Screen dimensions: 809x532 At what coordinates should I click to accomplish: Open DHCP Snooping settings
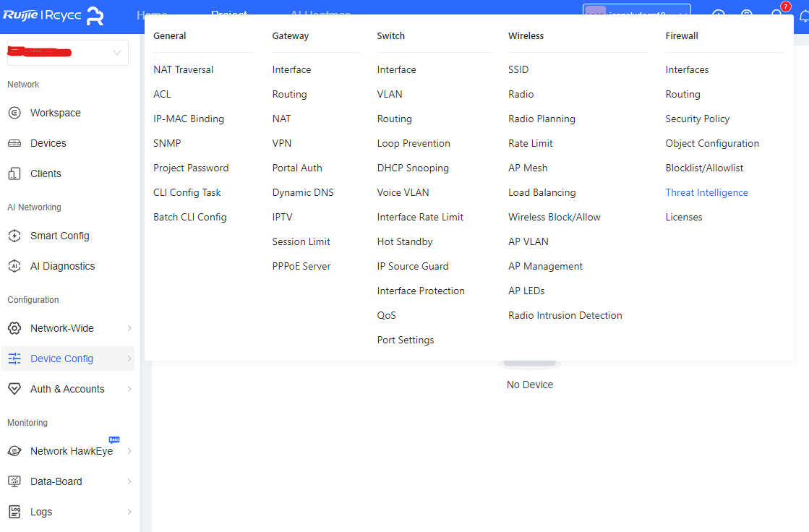coord(413,168)
